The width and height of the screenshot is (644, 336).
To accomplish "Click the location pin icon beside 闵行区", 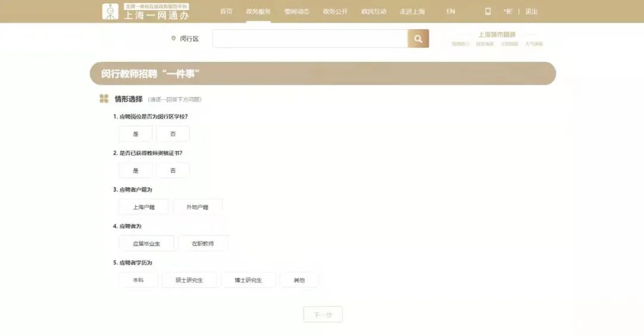I will pos(174,39).
